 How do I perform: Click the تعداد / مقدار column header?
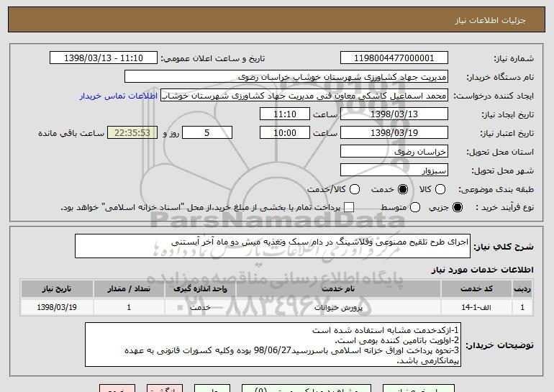[129, 289]
